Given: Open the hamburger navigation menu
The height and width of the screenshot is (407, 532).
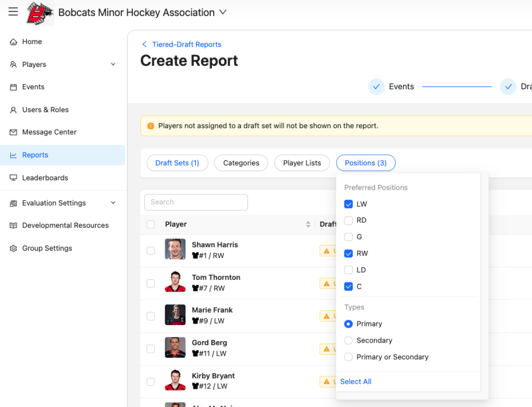Looking at the screenshot, I should click(x=13, y=12).
